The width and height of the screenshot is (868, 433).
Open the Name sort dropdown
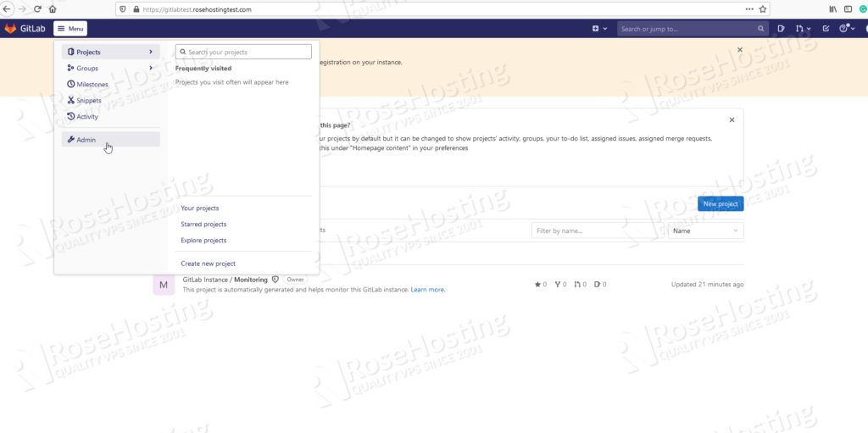[706, 230]
